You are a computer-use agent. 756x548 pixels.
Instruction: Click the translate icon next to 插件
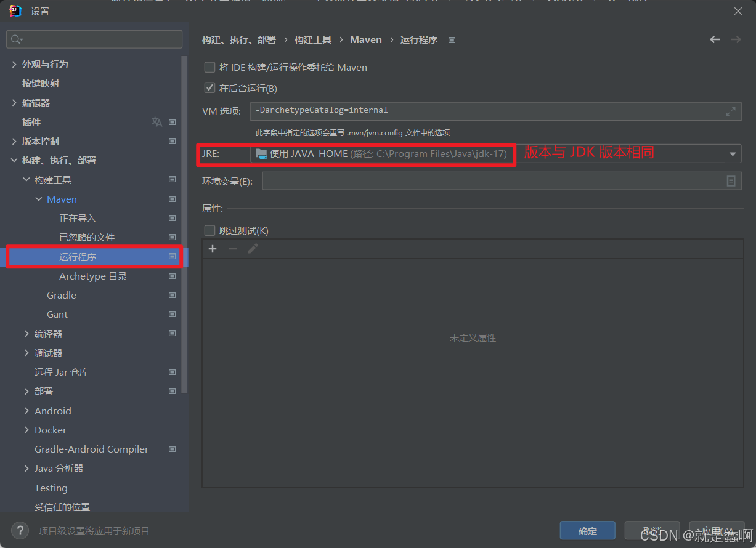coord(156,122)
